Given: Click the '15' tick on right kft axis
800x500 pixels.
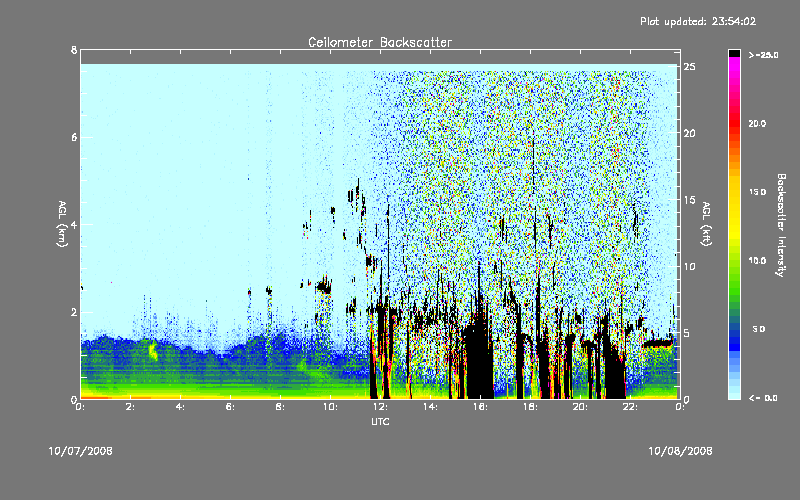Looking at the screenshot, I should pyautogui.click(x=690, y=199).
